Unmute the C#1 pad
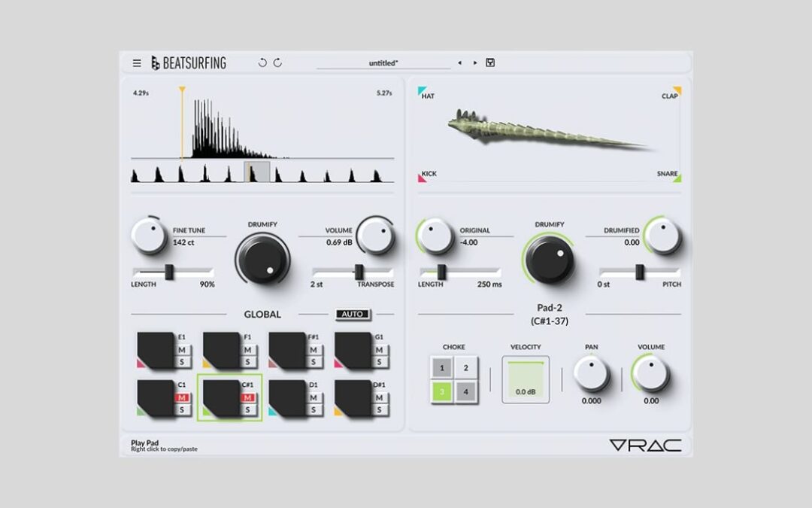 pyautogui.click(x=247, y=397)
